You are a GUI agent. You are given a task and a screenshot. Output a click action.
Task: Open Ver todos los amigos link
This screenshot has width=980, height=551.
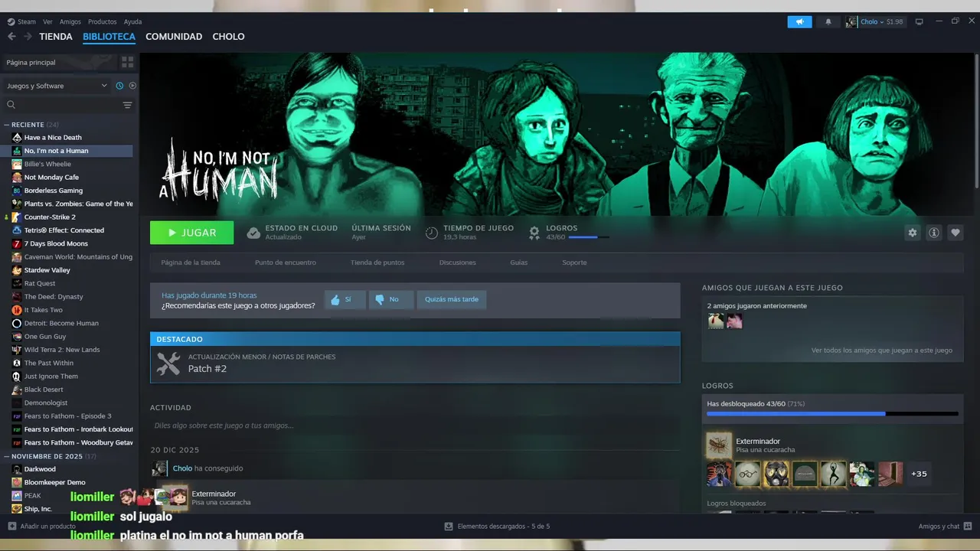[882, 350]
